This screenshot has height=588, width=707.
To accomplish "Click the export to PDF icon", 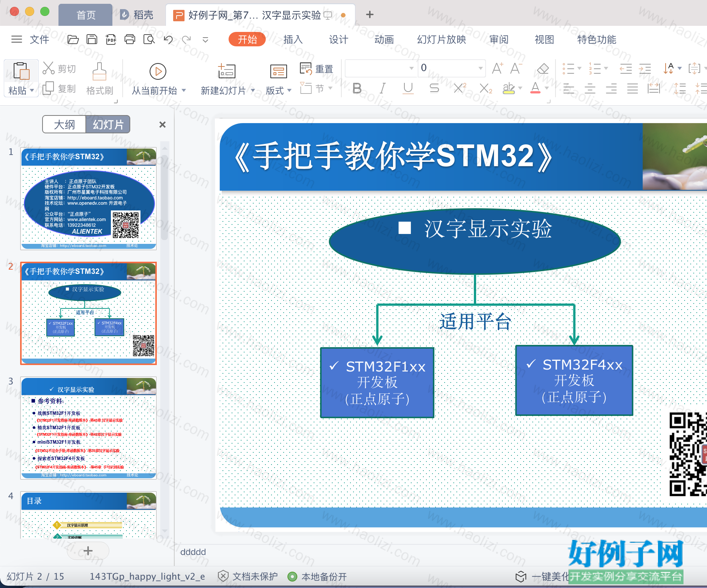I will point(111,40).
